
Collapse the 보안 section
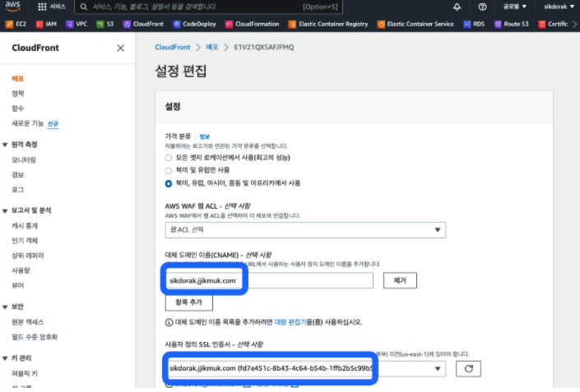(x=5, y=307)
